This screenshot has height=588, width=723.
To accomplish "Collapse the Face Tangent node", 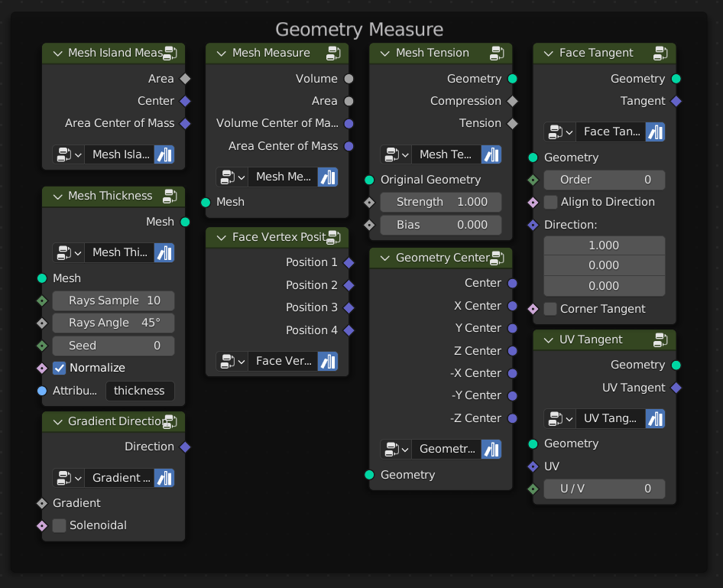I will click(x=548, y=53).
